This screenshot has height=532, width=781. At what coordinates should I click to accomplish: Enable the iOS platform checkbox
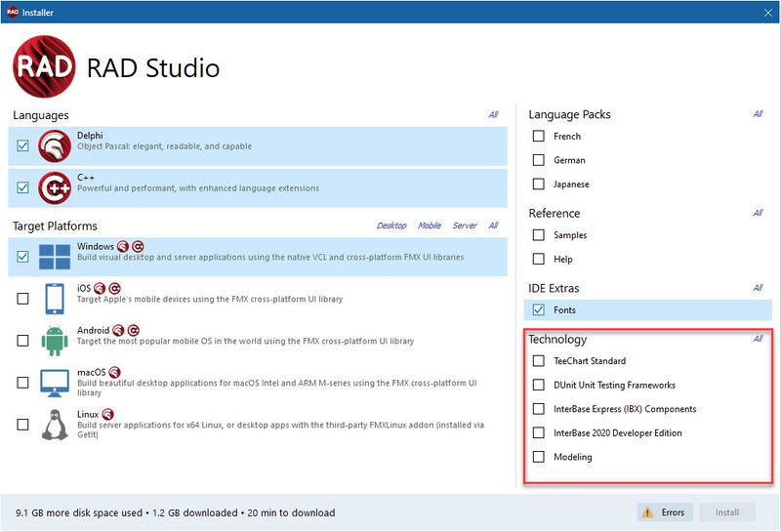[x=22, y=299]
